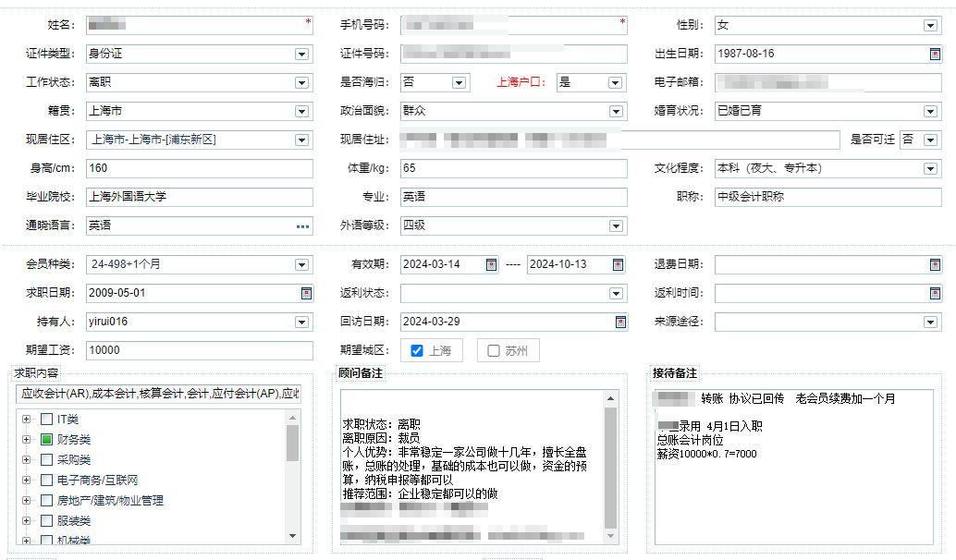Tick the 服装类 category checkbox
The image size is (956, 560).
(x=46, y=520)
